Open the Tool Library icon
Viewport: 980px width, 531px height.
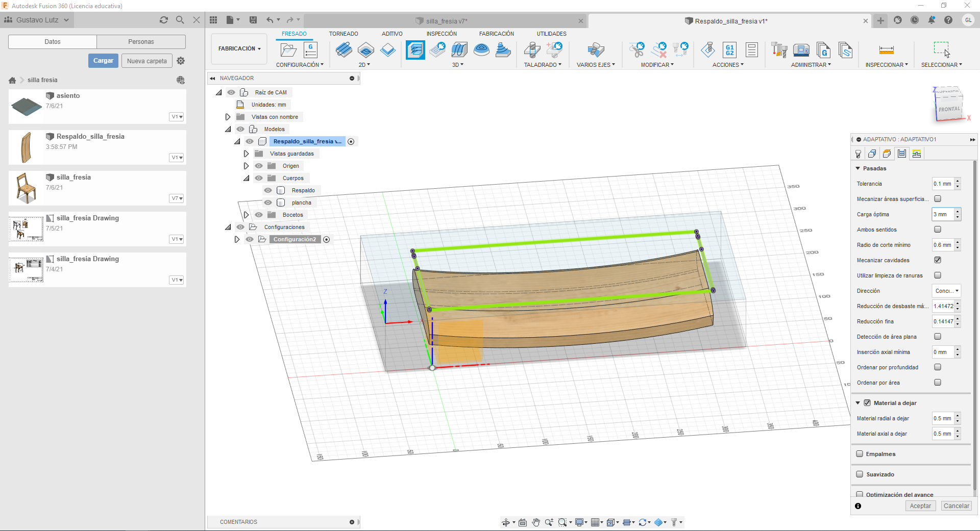click(x=779, y=50)
